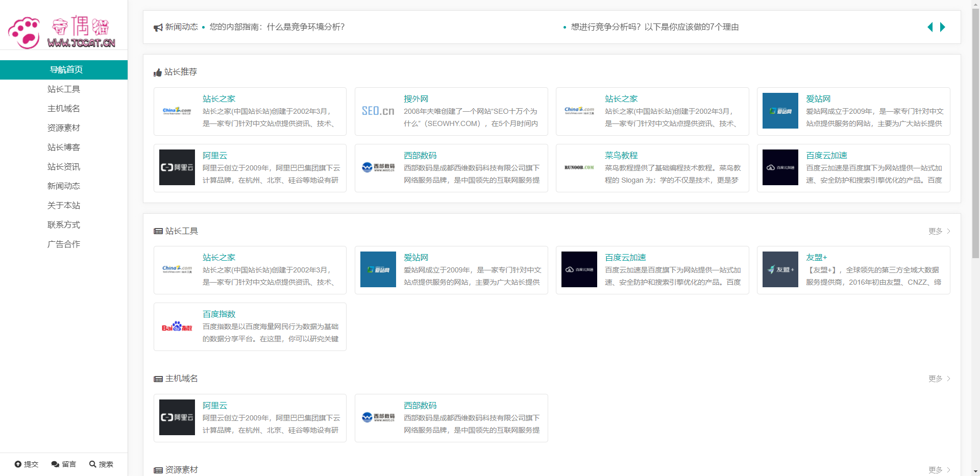Expand 更多 for 站长工具 section

point(939,231)
